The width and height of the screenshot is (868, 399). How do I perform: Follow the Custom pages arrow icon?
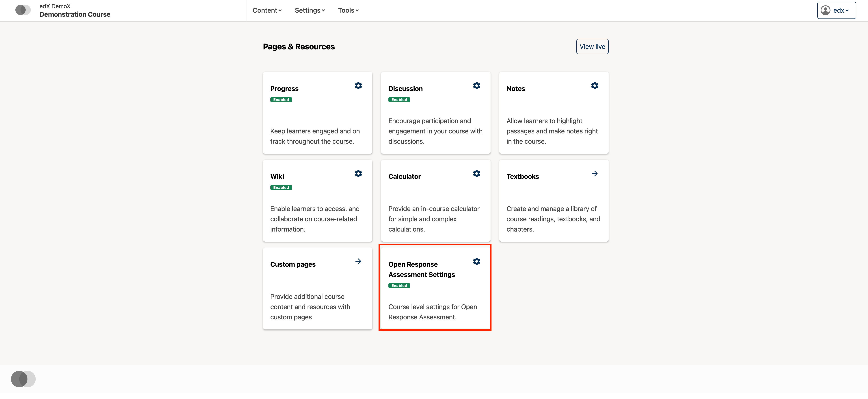(358, 262)
